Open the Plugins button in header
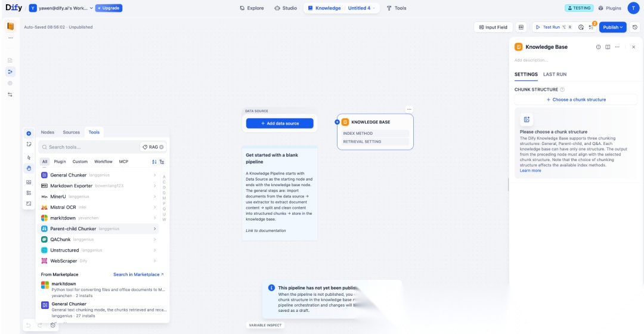This screenshot has height=334, width=644. coord(609,8)
